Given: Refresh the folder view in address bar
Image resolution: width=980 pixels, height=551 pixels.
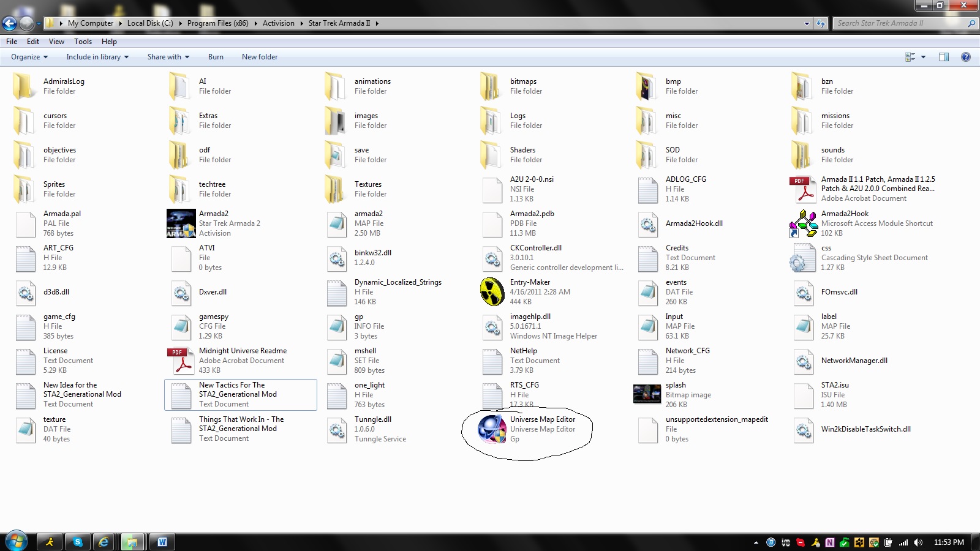Looking at the screenshot, I should tap(821, 23).
